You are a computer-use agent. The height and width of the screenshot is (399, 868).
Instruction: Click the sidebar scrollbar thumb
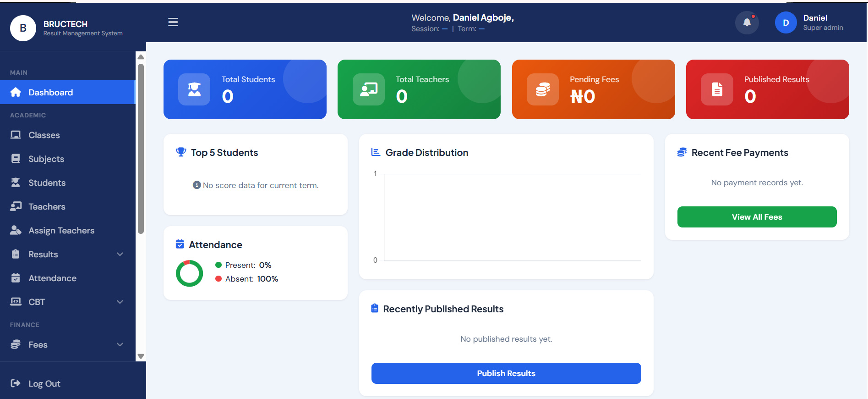tap(141, 149)
